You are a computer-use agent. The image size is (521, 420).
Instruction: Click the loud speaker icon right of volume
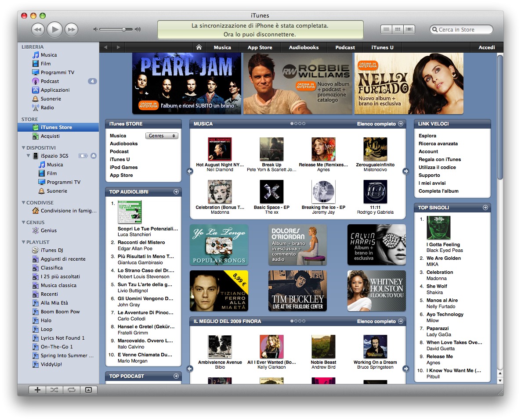137,29
